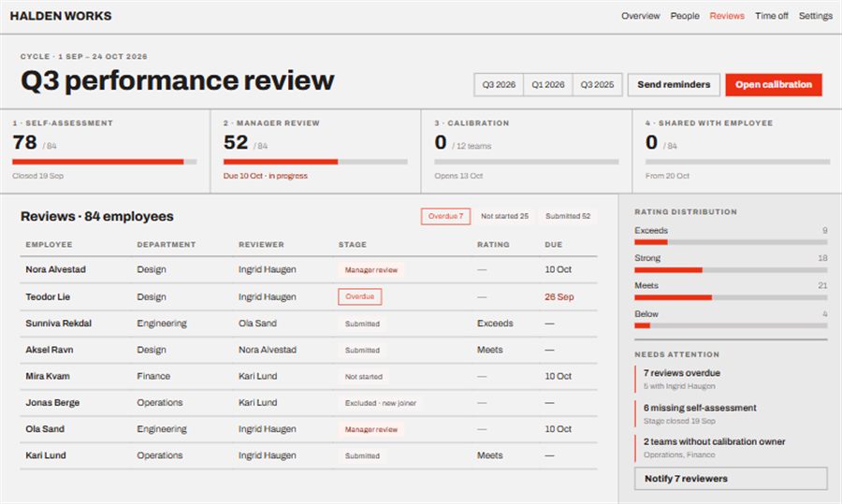
Task: Go to People in top navigation
Action: (685, 16)
